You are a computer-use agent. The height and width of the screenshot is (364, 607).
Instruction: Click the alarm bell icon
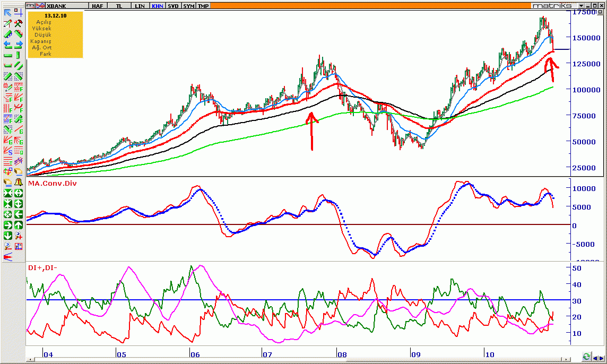pyautogui.click(x=18, y=183)
